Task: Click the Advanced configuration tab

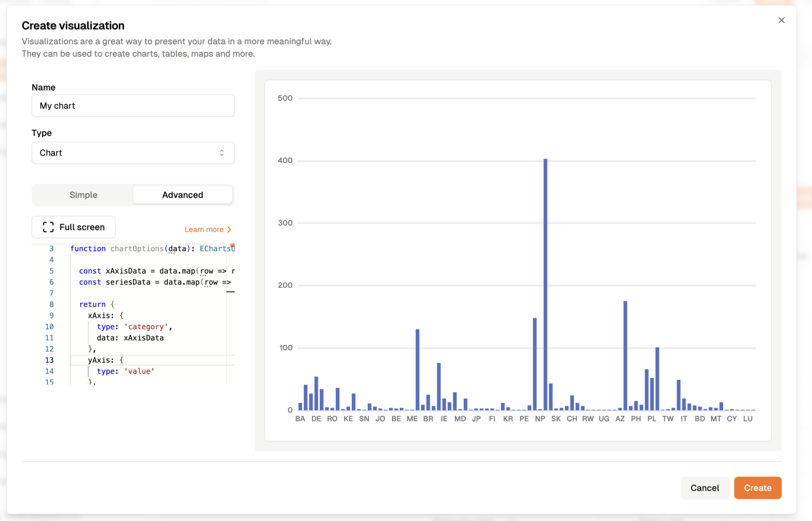Action: [x=183, y=194]
